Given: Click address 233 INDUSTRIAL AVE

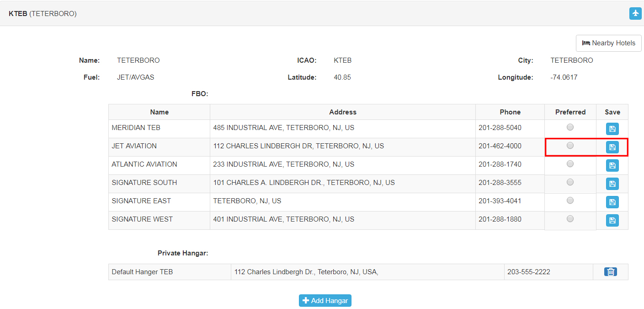Looking at the screenshot, I should [284, 164].
